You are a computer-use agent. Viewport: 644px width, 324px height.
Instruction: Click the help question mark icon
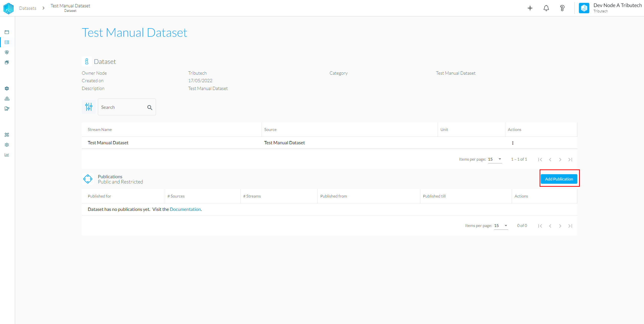click(562, 8)
